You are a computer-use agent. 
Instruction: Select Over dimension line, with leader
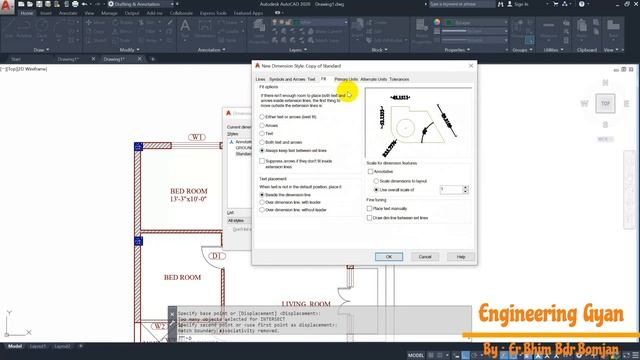click(x=290, y=202)
